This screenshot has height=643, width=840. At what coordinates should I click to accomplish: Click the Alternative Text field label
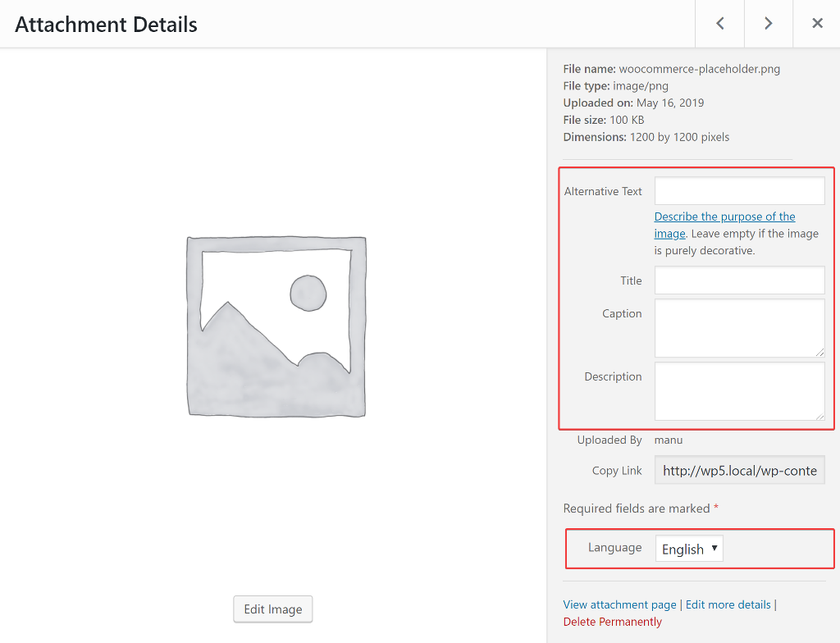[x=603, y=191]
